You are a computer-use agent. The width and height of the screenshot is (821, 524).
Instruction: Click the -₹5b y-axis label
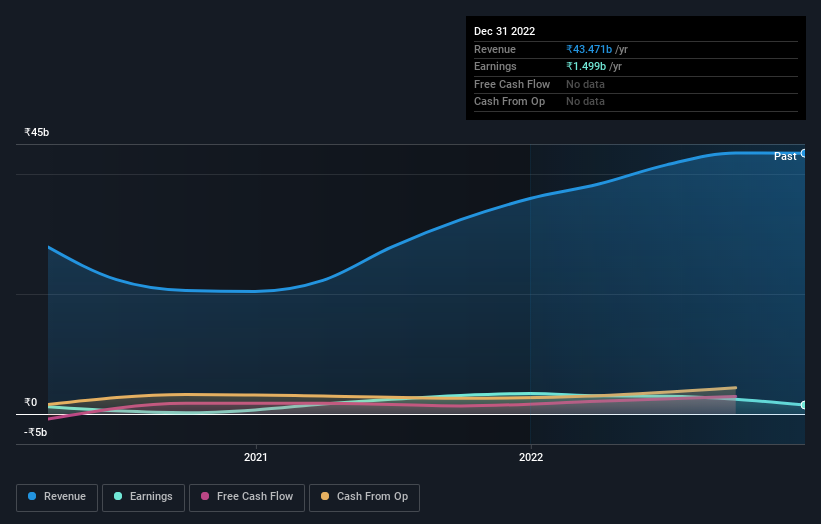click(35, 432)
